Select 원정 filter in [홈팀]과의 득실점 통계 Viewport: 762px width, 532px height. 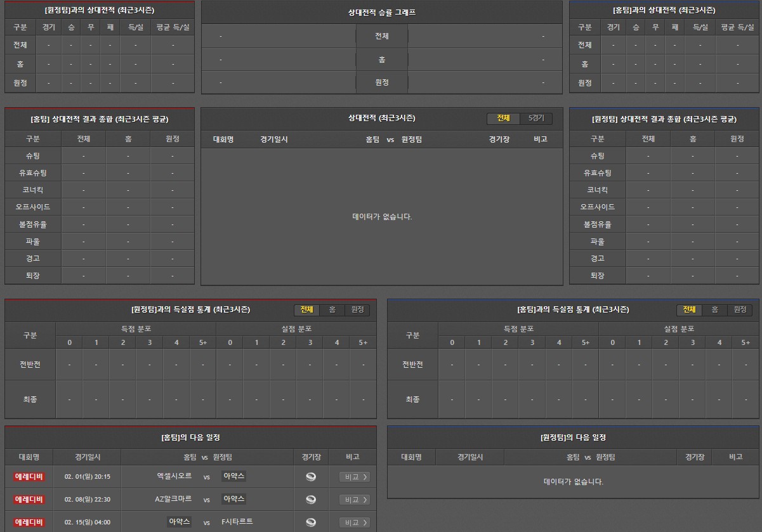point(739,309)
